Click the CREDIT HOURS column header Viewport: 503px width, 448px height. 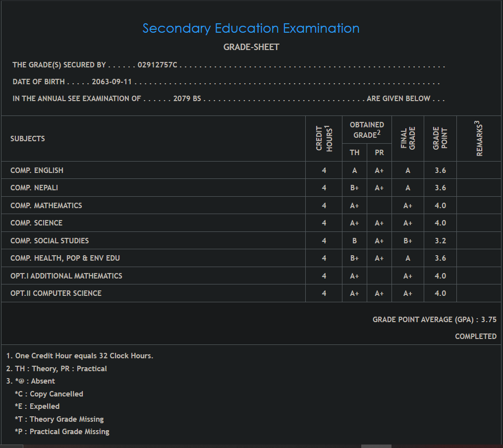coord(324,139)
